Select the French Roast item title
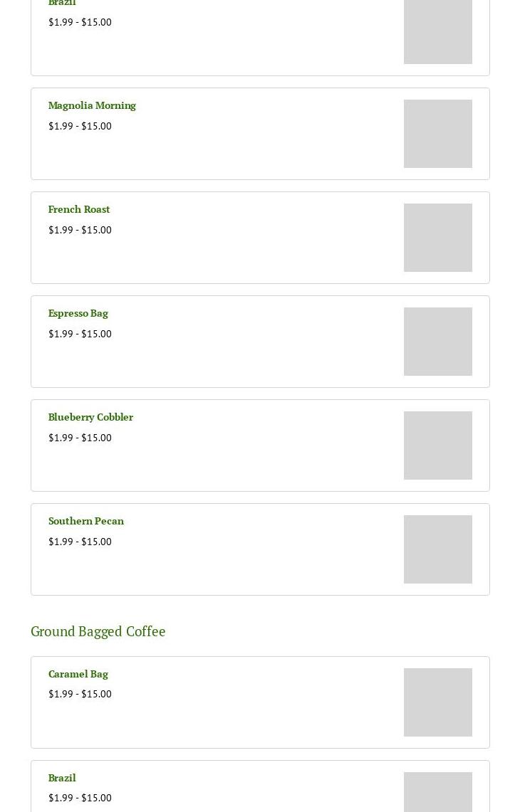Image resolution: width=520 pixels, height=812 pixels. (x=79, y=209)
